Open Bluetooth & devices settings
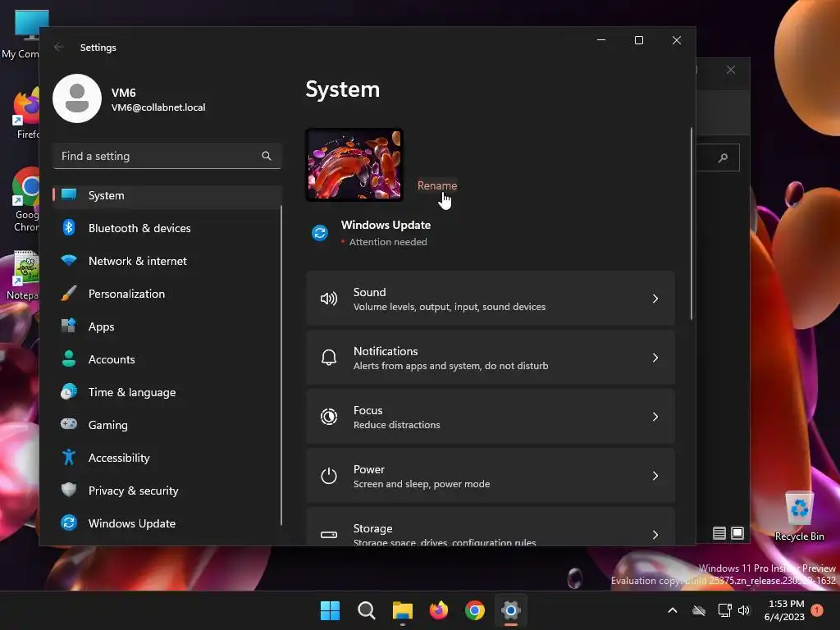 click(167, 228)
